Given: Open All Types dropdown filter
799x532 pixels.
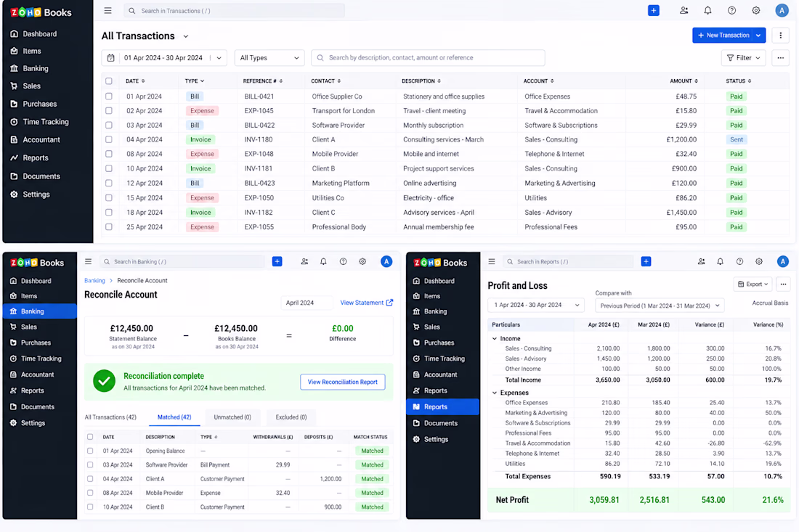Looking at the screenshot, I should tap(269, 58).
